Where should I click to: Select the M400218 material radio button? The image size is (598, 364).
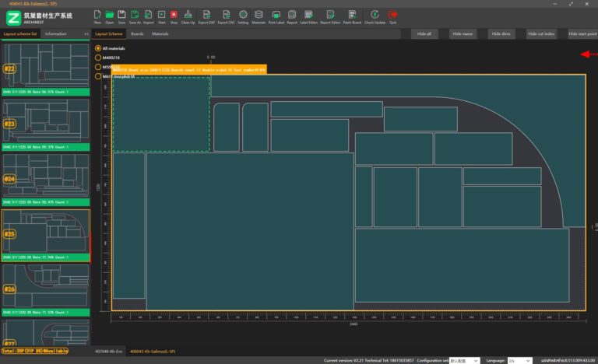coord(97,58)
